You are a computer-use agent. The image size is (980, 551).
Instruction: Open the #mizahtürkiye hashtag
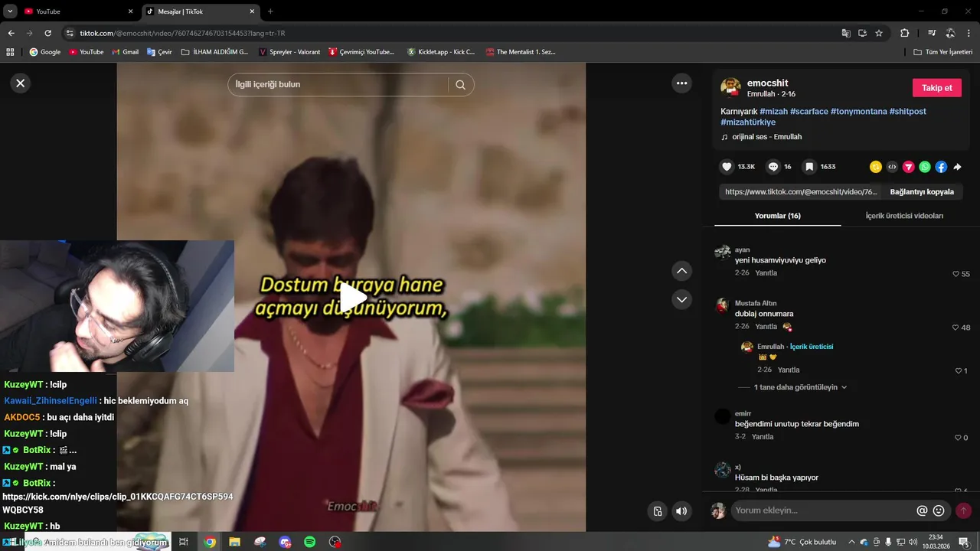click(x=748, y=122)
